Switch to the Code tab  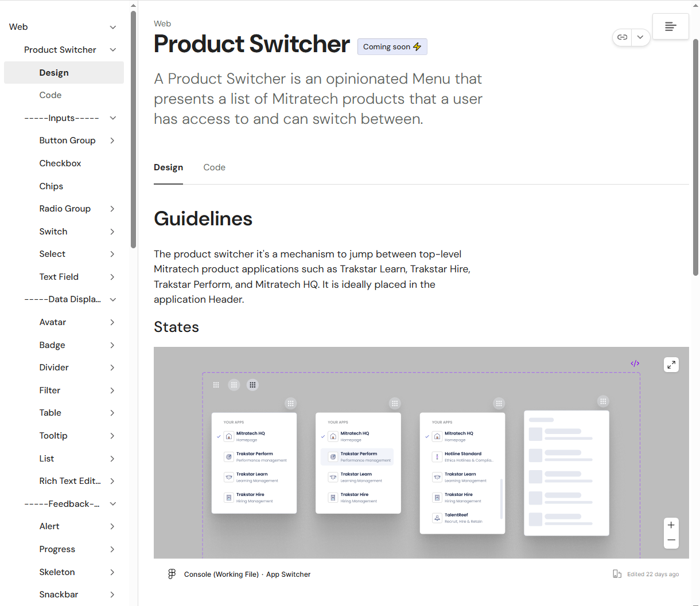[214, 167]
